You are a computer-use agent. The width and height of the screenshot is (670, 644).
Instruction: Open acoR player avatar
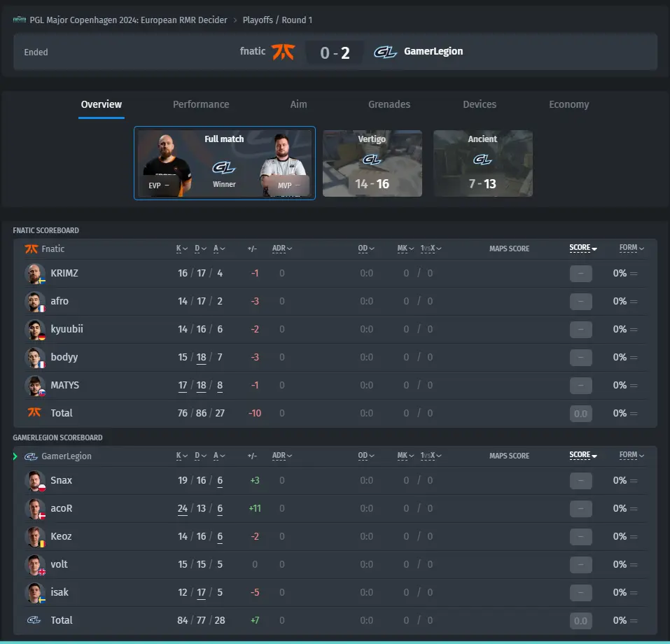click(34, 508)
